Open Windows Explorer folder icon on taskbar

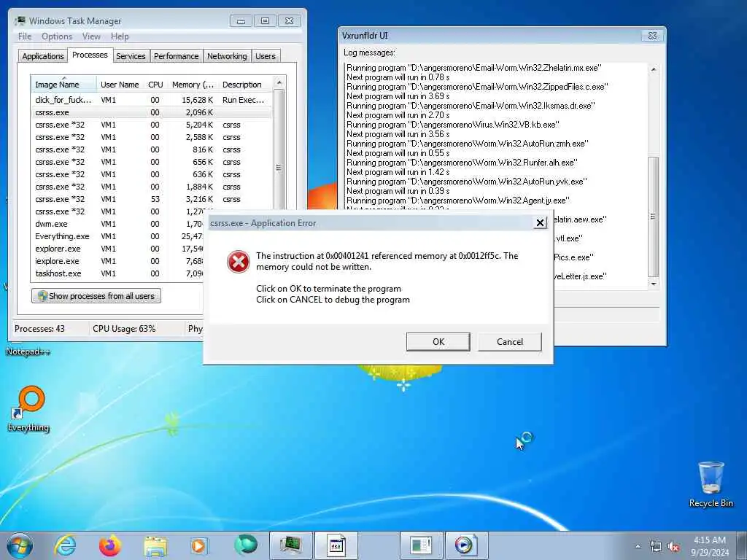[x=155, y=545]
